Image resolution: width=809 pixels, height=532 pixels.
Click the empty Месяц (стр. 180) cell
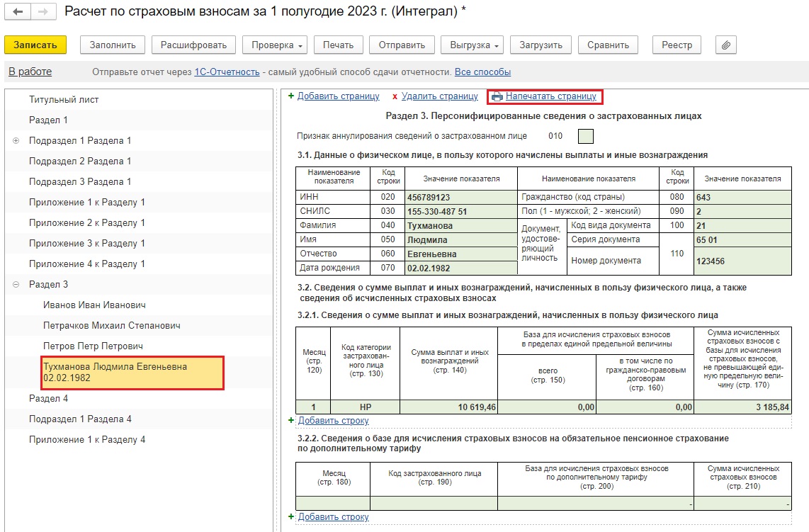coord(333,503)
